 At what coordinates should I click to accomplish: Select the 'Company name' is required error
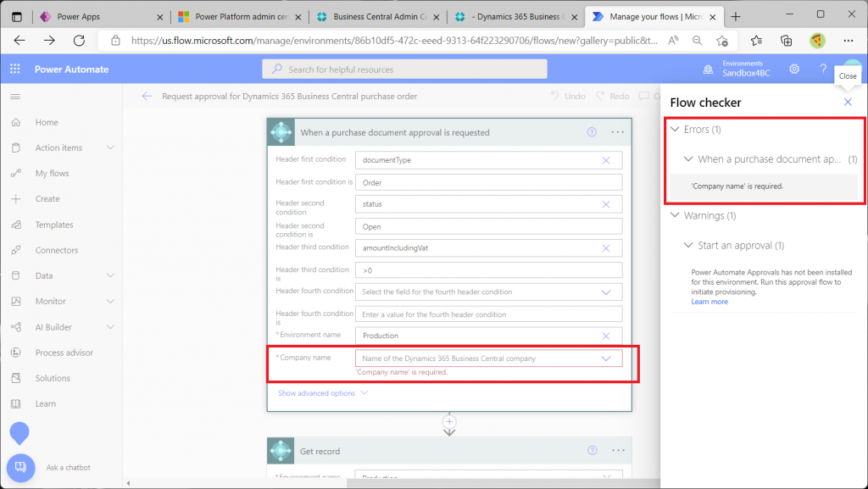[x=764, y=186]
